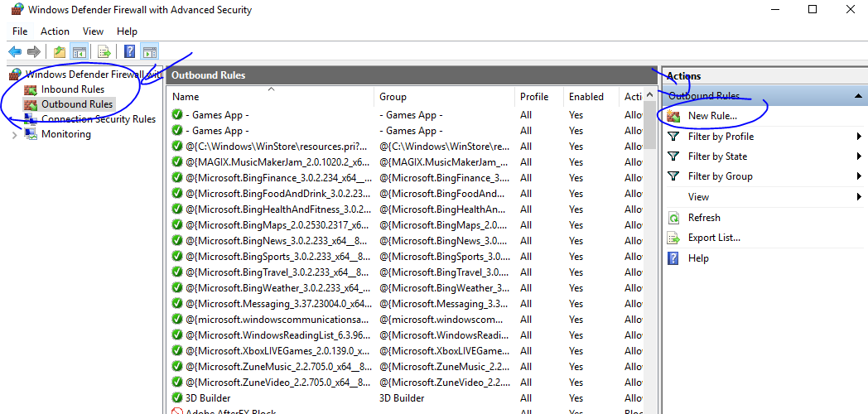Select Monitoring label in the tree

pyautogui.click(x=66, y=134)
